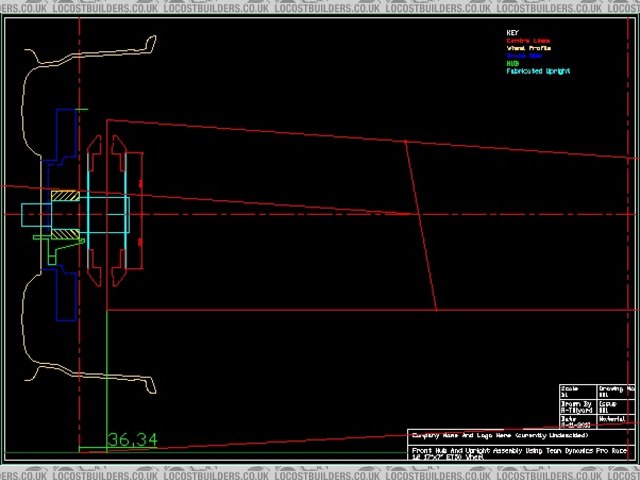Image resolution: width=640 pixels, height=480 pixels.
Task: Click the green HUB key label
Action: 513,64
